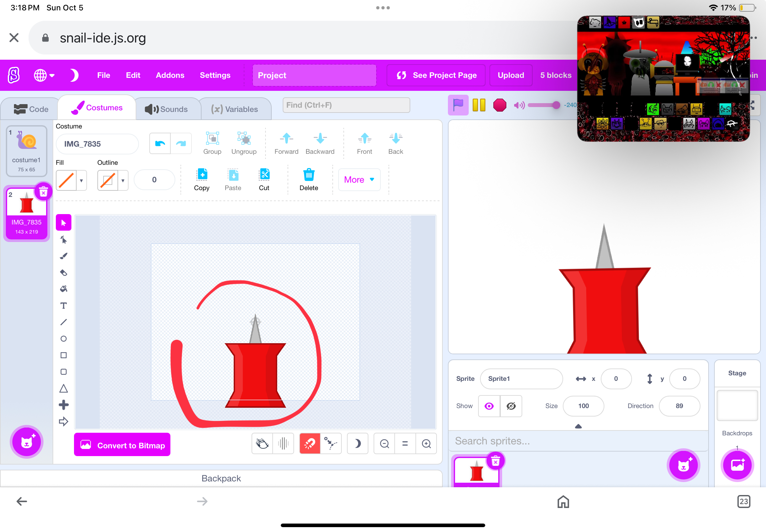The width and height of the screenshot is (766, 532).
Task: Select the Triangle shape tool
Action: point(63,389)
